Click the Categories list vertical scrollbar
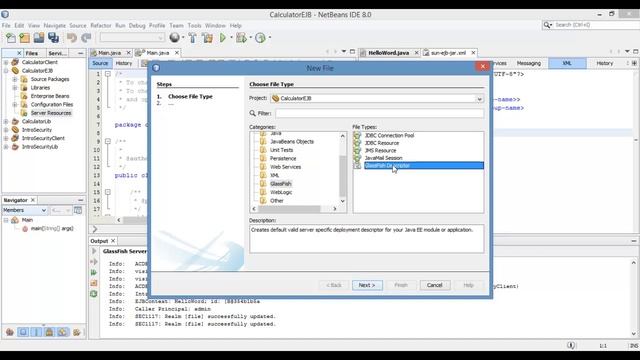Screen dimensions: 640x360 pos(342,168)
